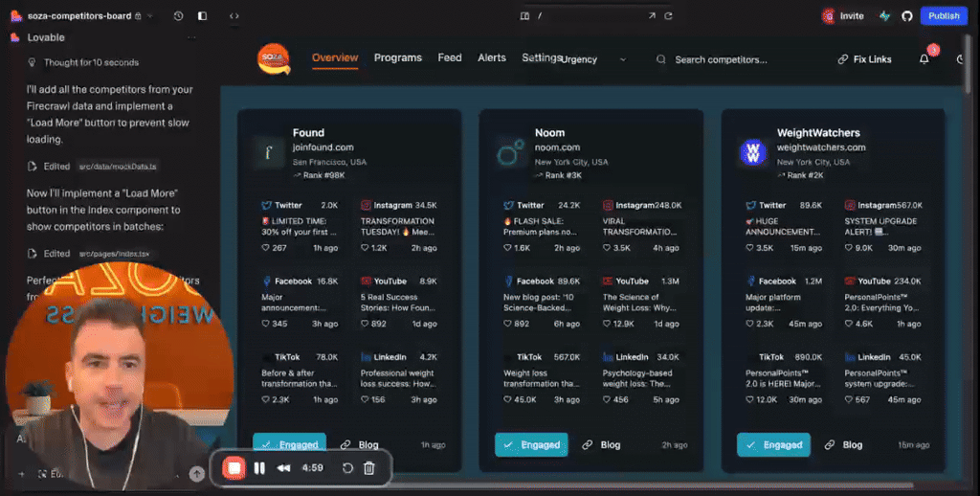
Task: Click the Fix Links button
Action: coord(864,59)
